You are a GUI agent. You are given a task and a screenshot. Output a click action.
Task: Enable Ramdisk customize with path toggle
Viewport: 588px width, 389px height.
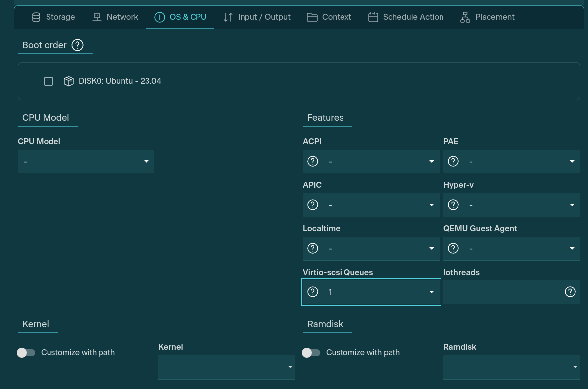311,353
